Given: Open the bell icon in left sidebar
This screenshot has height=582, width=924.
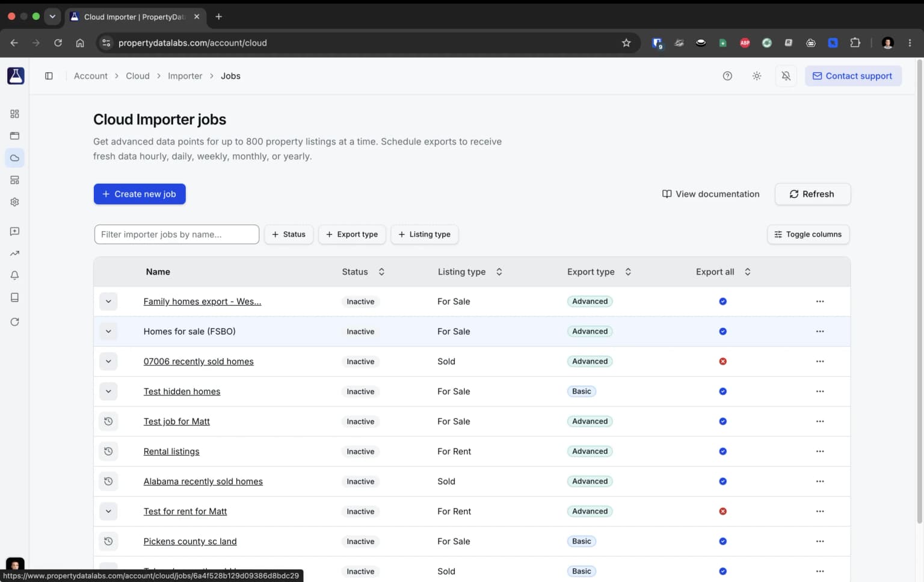Looking at the screenshot, I should [x=14, y=275].
